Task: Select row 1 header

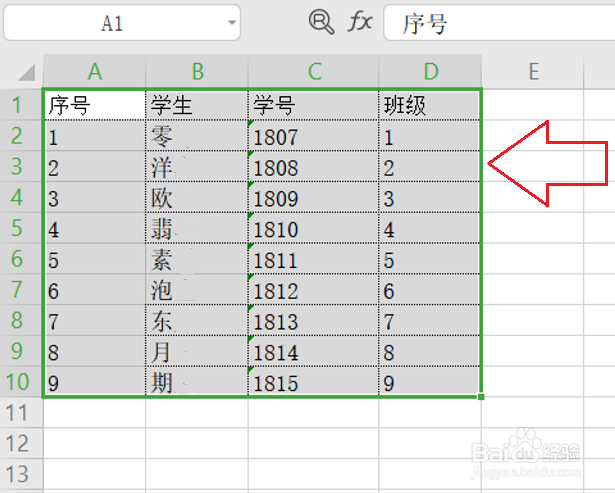Action: click(21, 105)
